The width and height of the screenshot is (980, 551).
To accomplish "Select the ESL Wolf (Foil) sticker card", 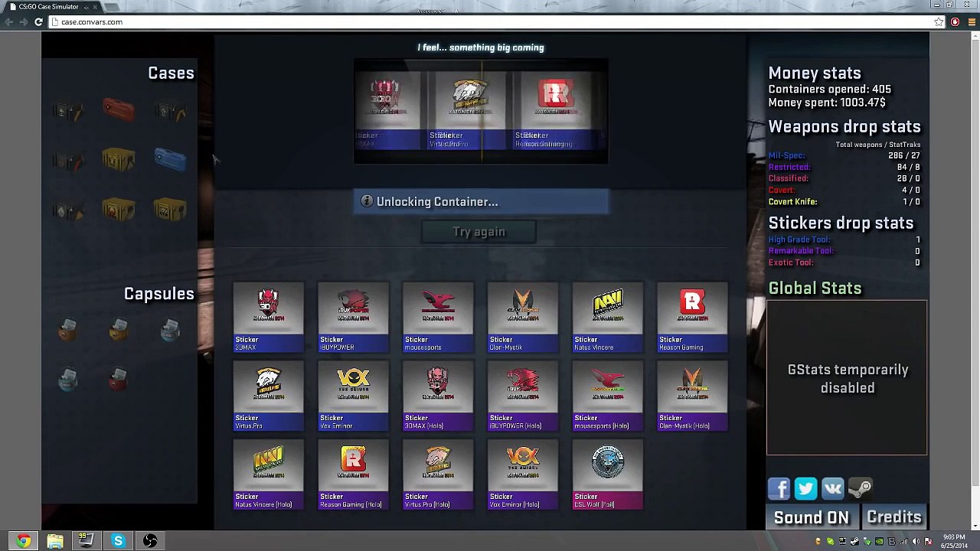I will pyautogui.click(x=608, y=474).
